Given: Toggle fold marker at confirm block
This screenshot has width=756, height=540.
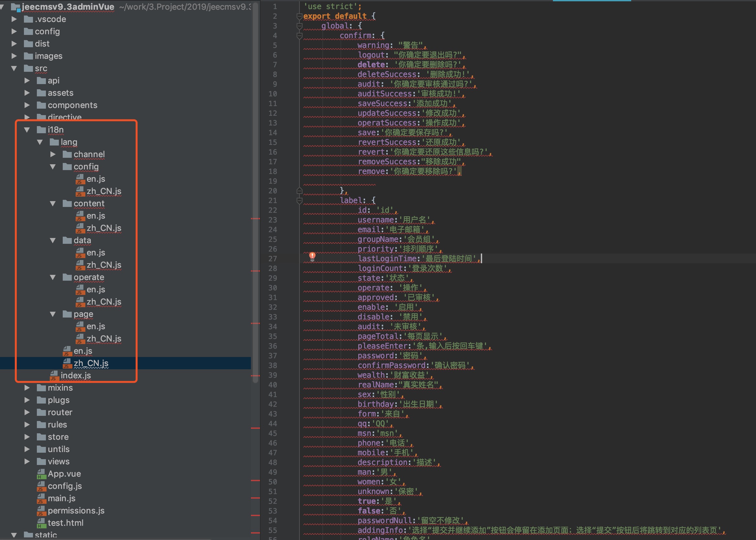Looking at the screenshot, I should pyautogui.click(x=299, y=35).
